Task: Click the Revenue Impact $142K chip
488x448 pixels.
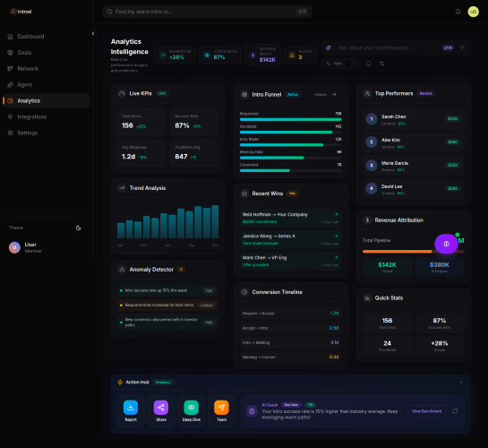Action: click(x=262, y=55)
